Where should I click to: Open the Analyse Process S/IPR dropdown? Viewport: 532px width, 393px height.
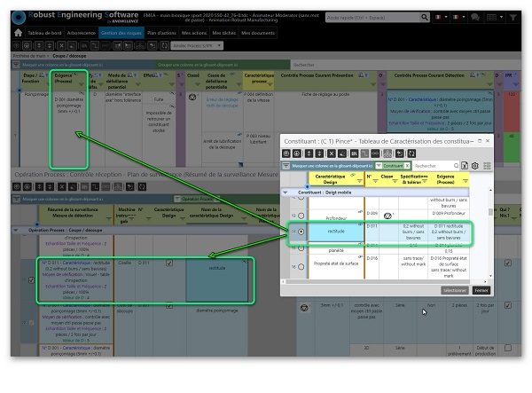(197, 45)
